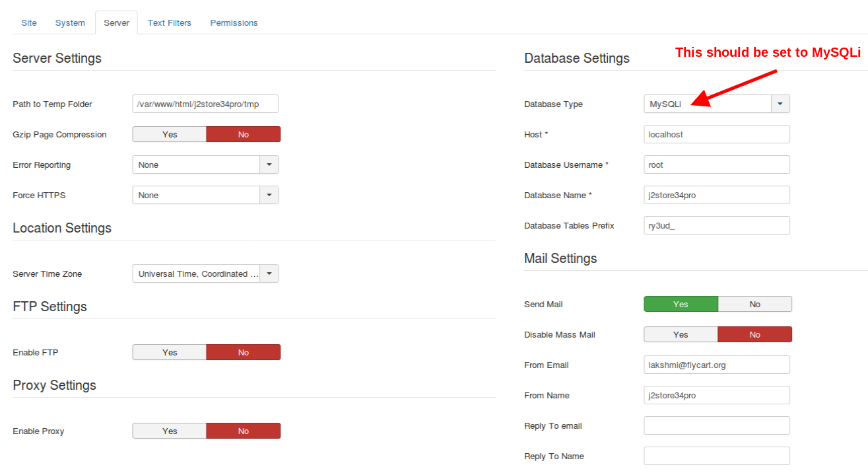Edit the Database Name j2store34pro
This screenshot has height=475, width=868.
[716, 194]
